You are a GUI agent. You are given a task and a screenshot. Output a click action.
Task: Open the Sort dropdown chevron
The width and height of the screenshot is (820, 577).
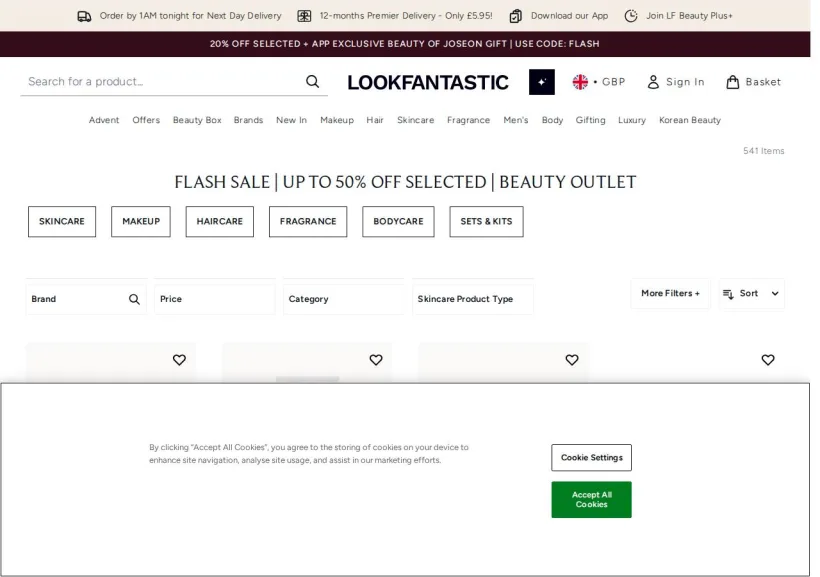click(x=775, y=293)
